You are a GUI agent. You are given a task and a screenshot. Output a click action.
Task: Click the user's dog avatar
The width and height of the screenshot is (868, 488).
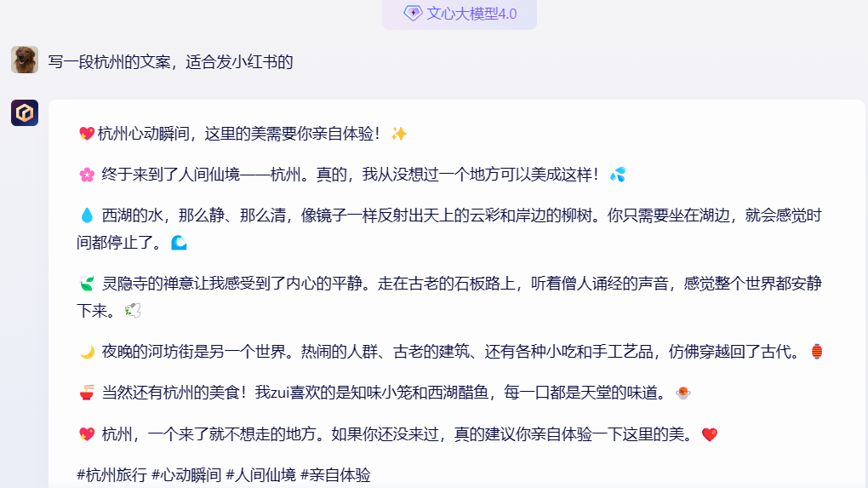24,60
